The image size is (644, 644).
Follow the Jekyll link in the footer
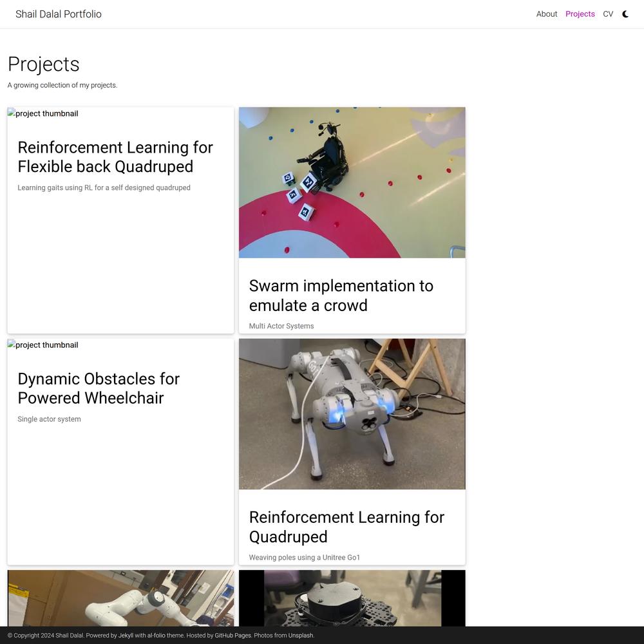point(126,636)
